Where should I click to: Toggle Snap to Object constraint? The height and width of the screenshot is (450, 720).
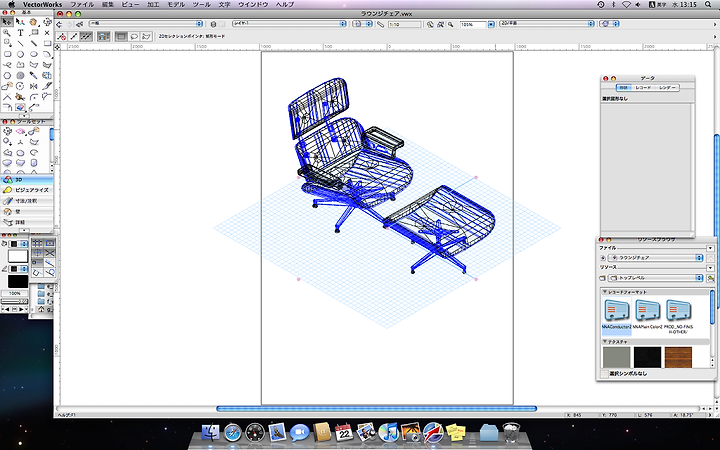tap(50, 242)
